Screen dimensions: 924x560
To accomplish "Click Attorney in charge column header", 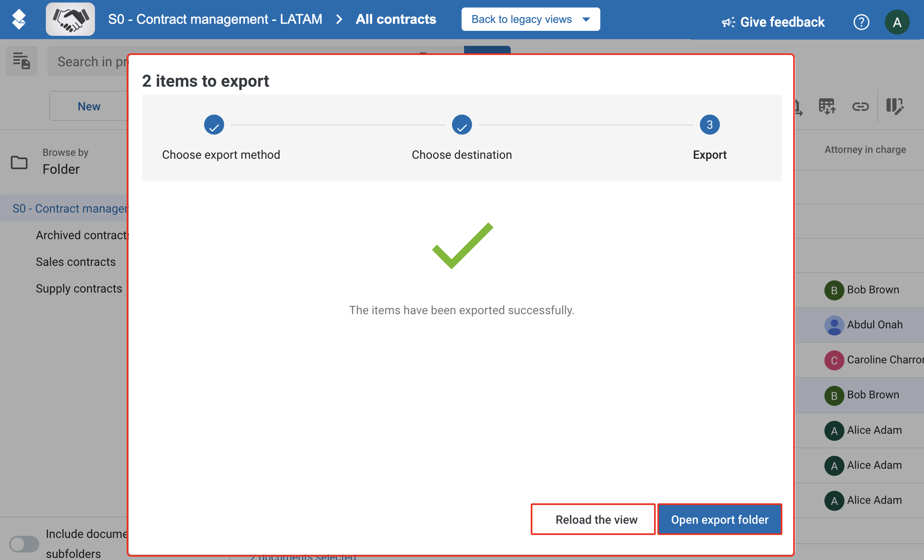I will (x=865, y=150).
